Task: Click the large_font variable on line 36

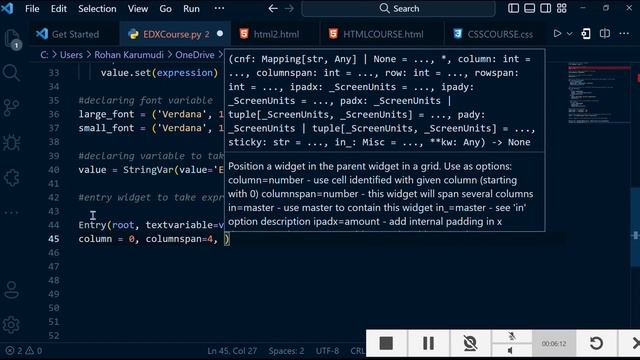Action: (106, 114)
